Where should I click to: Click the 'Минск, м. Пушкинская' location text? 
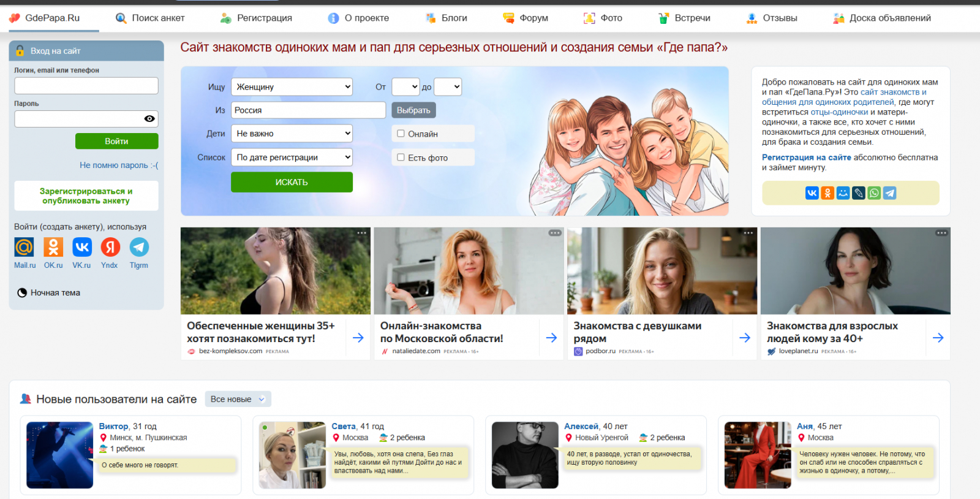click(148, 438)
